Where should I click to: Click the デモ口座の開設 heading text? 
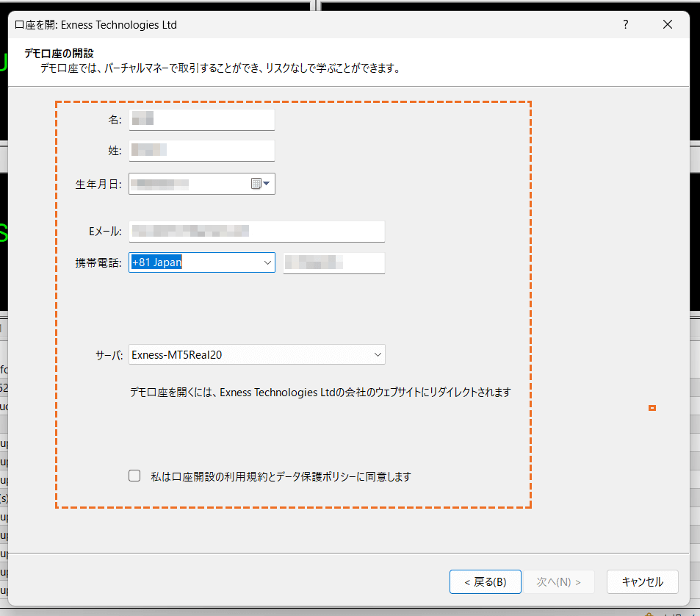pyautogui.click(x=59, y=54)
